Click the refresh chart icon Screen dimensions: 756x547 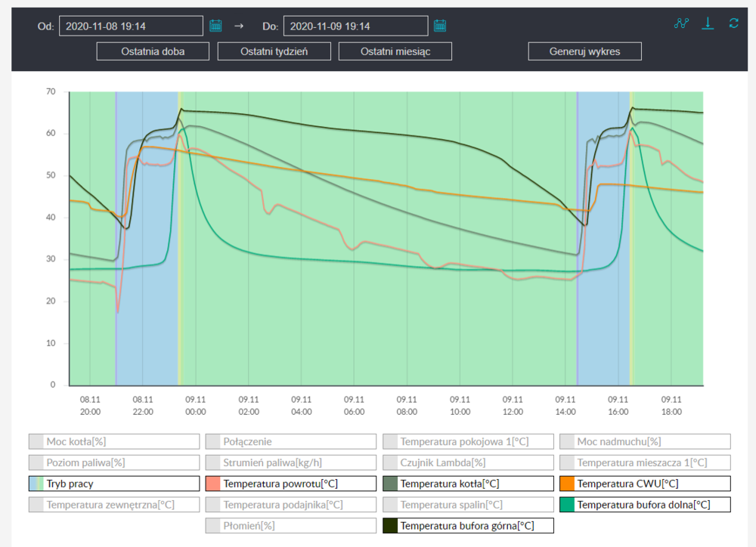[733, 23]
